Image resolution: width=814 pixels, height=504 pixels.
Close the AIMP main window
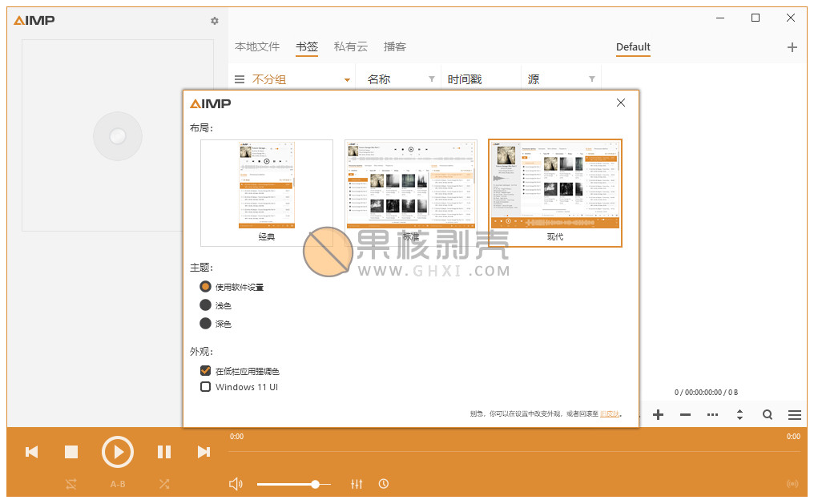coord(791,18)
